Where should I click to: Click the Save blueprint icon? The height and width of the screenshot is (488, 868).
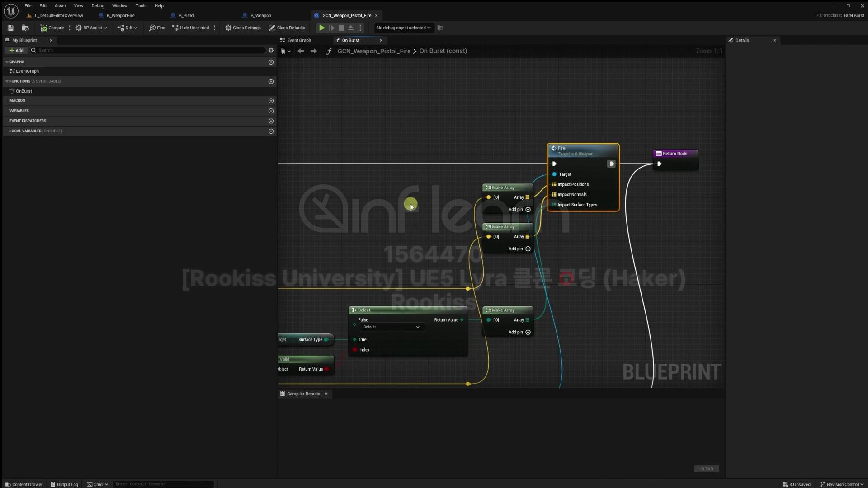click(x=10, y=28)
